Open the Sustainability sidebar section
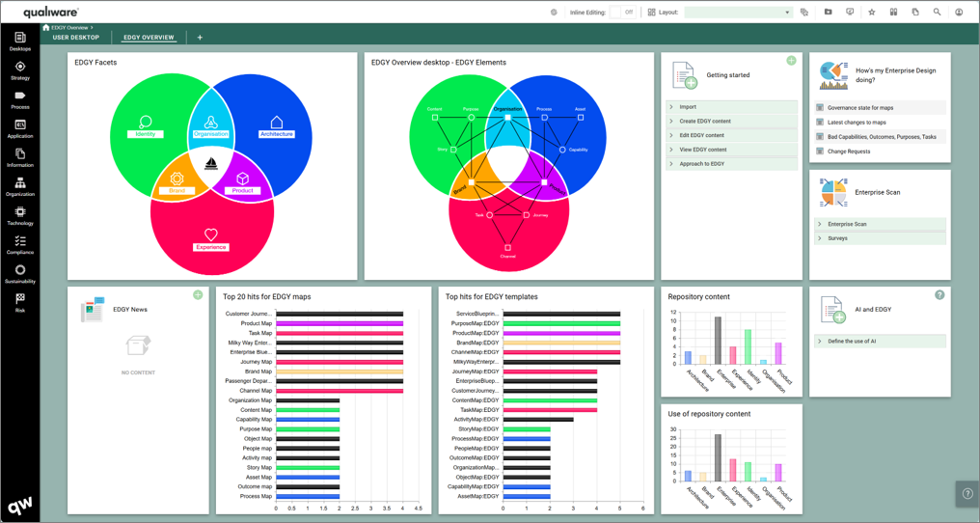This screenshot has height=523, width=980. click(x=20, y=274)
